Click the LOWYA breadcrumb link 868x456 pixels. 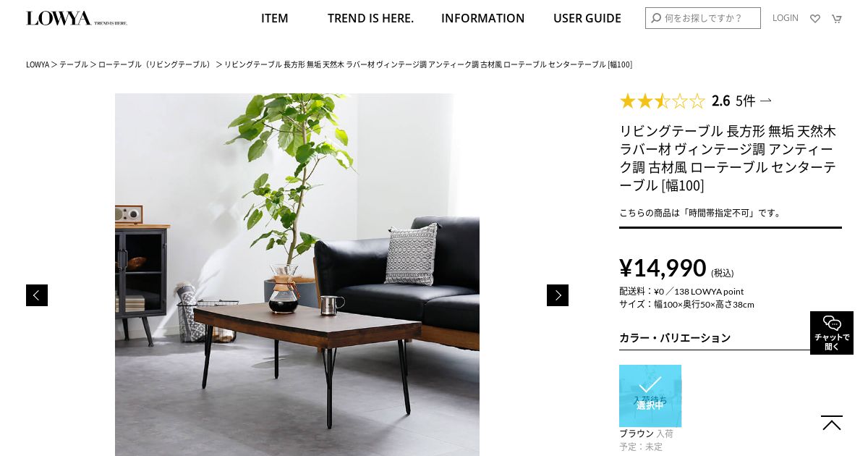point(38,64)
